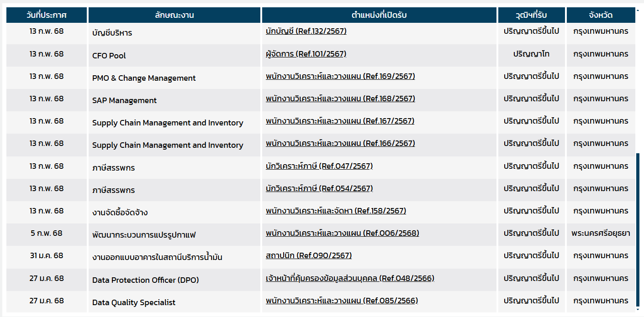
Task: Open job posting Ref.168/2567 link
Action: click(x=340, y=99)
